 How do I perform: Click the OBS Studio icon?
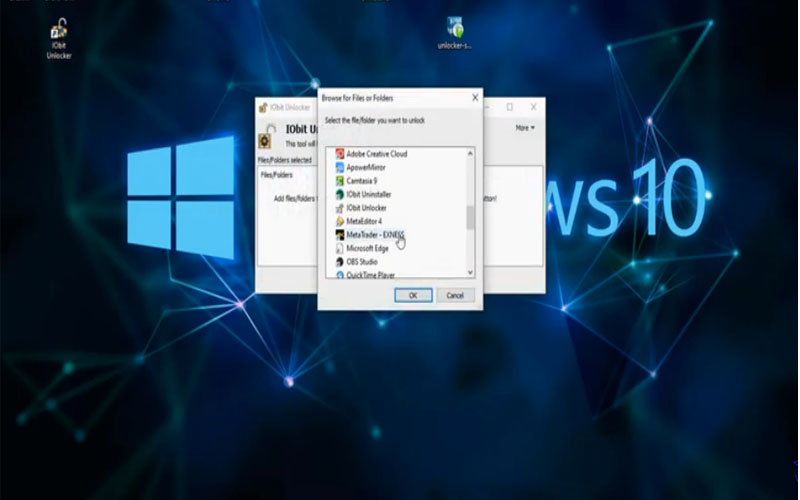click(x=340, y=262)
